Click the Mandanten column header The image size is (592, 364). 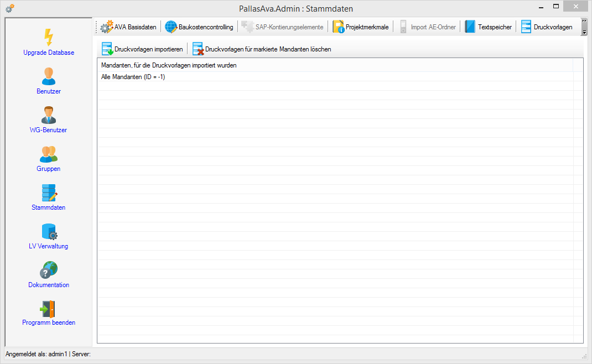coord(335,65)
